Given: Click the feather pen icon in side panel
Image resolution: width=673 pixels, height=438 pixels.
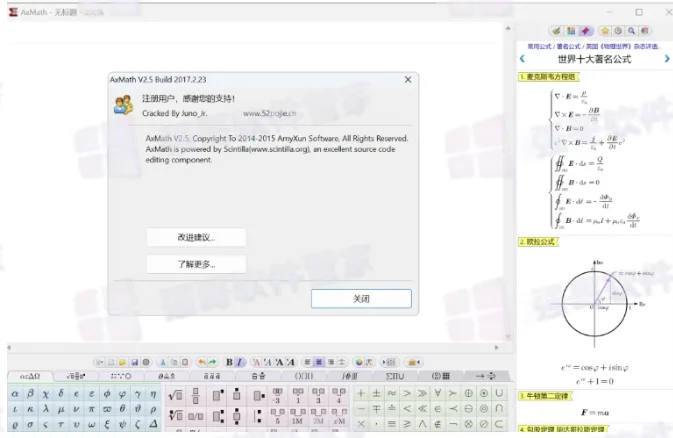Looking at the screenshot, I should 556,31.
